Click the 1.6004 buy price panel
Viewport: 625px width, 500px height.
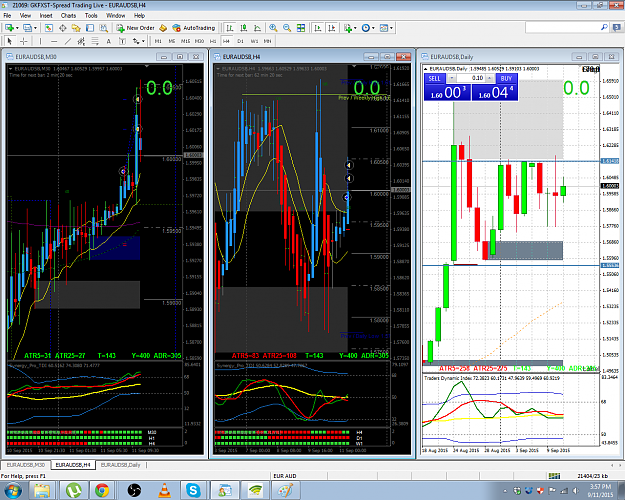pos(495,93)
